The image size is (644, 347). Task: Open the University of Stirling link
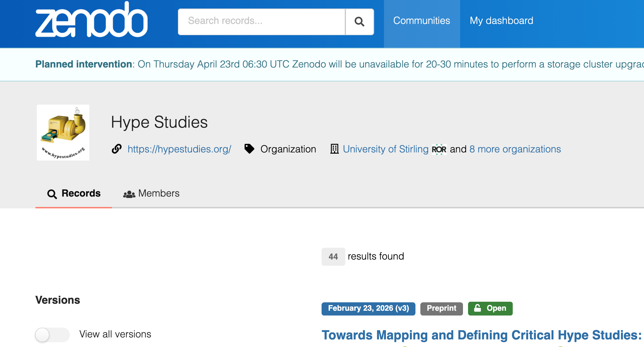click(385, 149)
